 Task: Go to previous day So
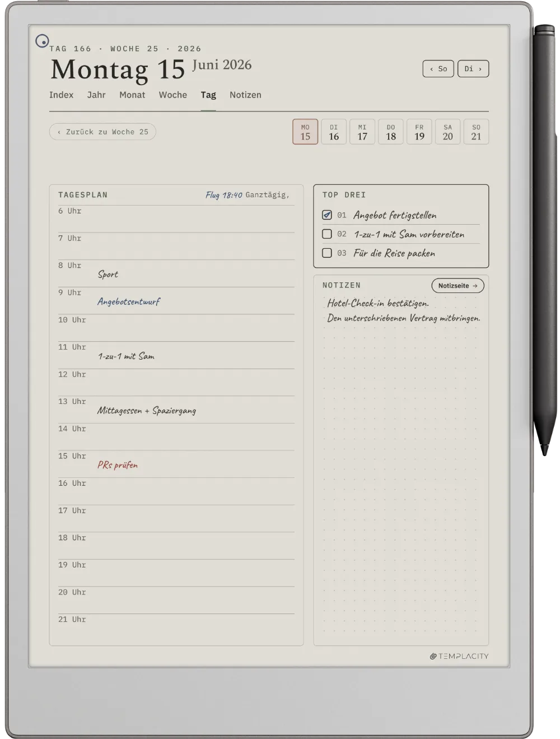pyautogui.click(x=438, y=69)
